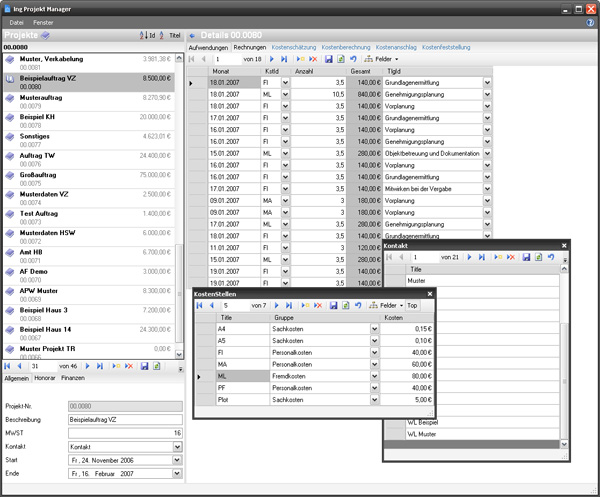Open Gruppe dropdown for ML Fremdkosten row
Screen dimensions: 600x497
375,376
